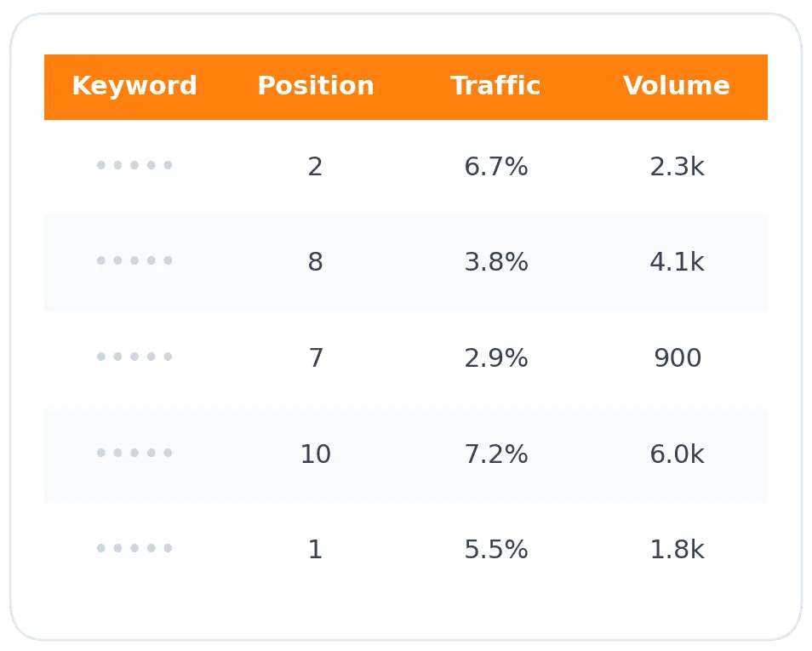Select the 3.8% traffic cell

[495, 263]
